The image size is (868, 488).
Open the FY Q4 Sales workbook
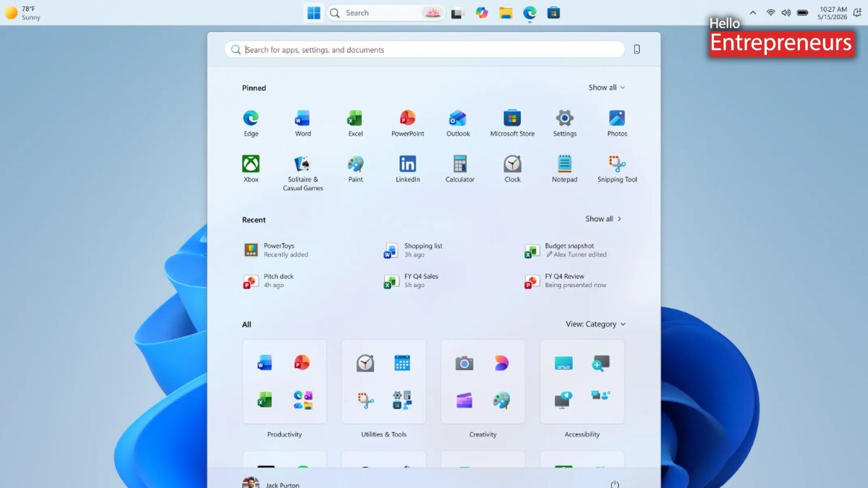click(412, 281)
